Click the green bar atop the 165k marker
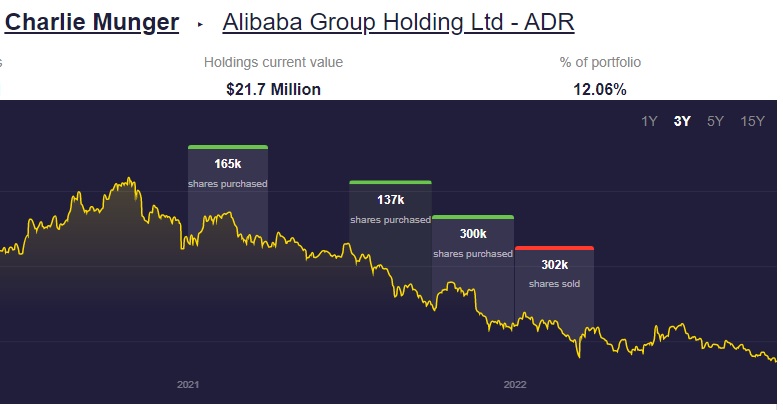Screen dimensions: 783x410 [x=228, y=147]
